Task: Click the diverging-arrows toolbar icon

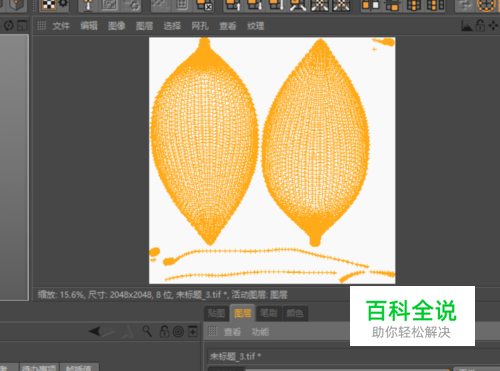Action: [x=298, y=5]
